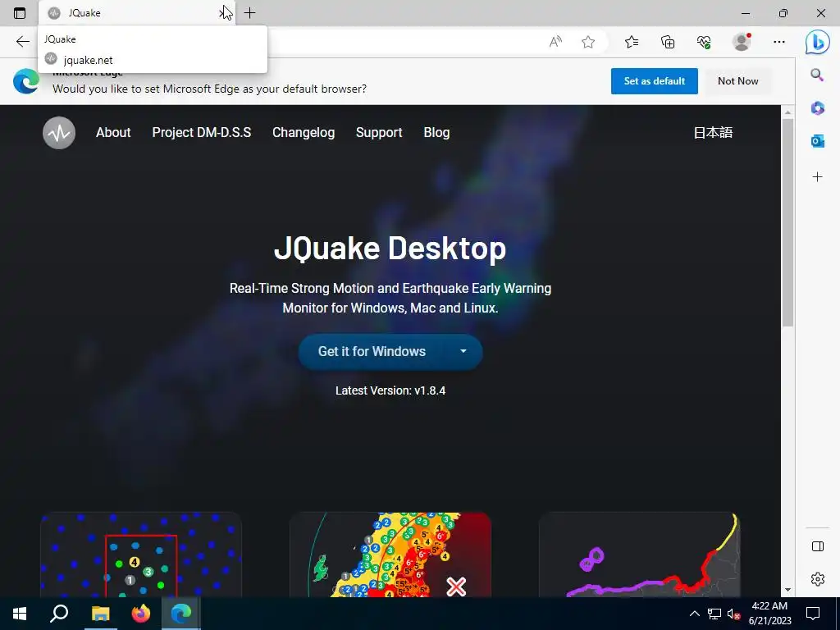Open Project DM-D.S.S page

point(202,132)
